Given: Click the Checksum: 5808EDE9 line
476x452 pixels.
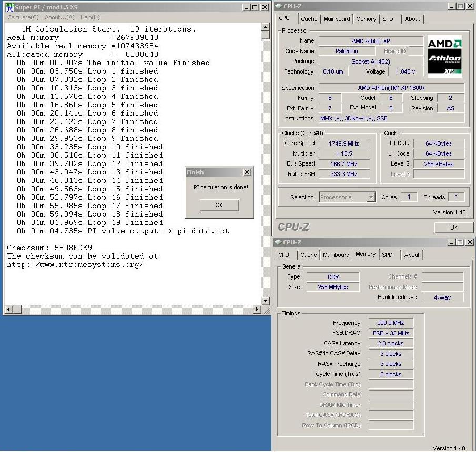Looking at the screenshot, I should pyautogui.click(x=49, y=248).
